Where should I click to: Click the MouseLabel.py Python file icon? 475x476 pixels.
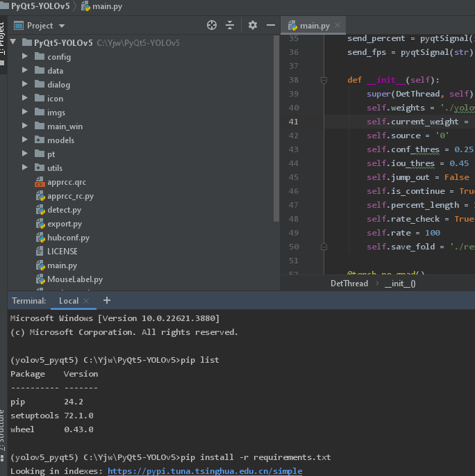click(40, 279)
